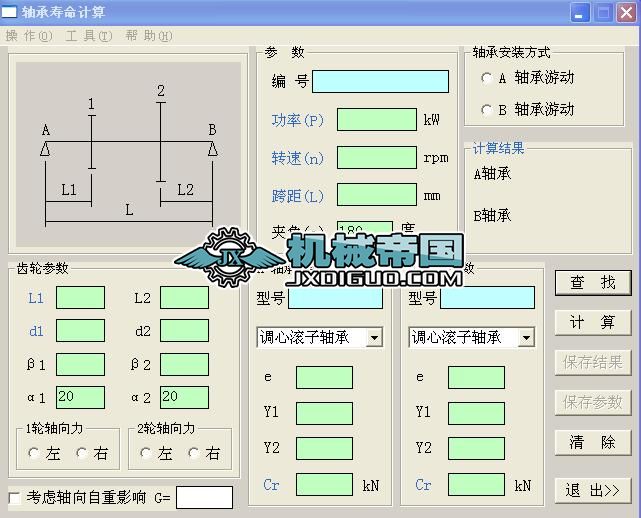Focus the L2 gear parameter field
The height and width of the screenshot is (518, 641).
[x=184, y=298]
